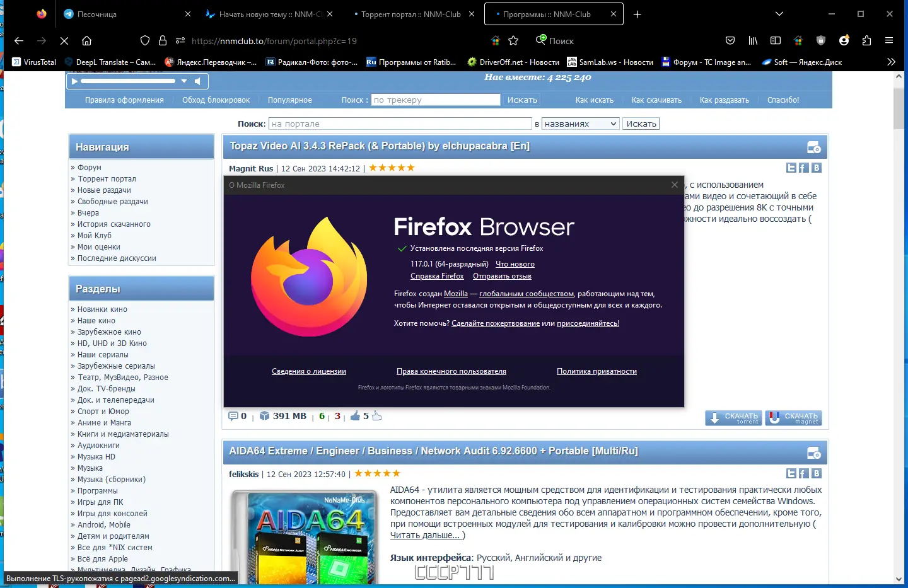Adjust the audio player progress slider
Image resolution: width=908 pixels, height=588 pixels.
coord(128,81)
